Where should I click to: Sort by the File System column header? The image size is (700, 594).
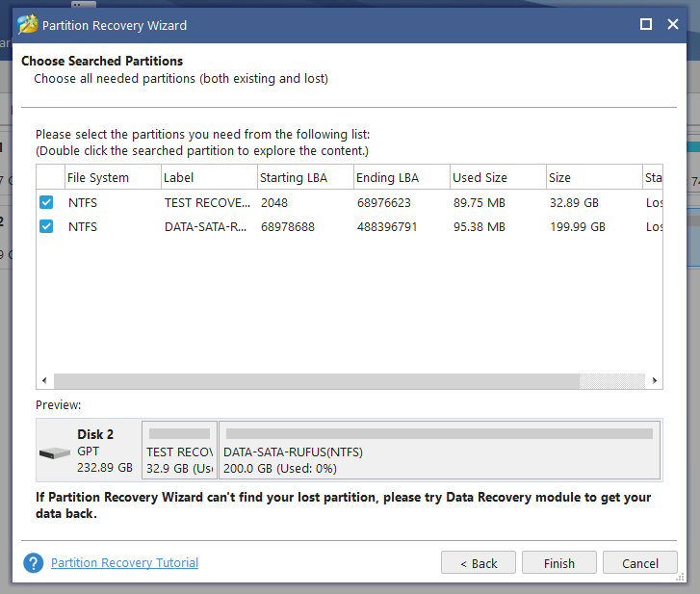(113, 177)
